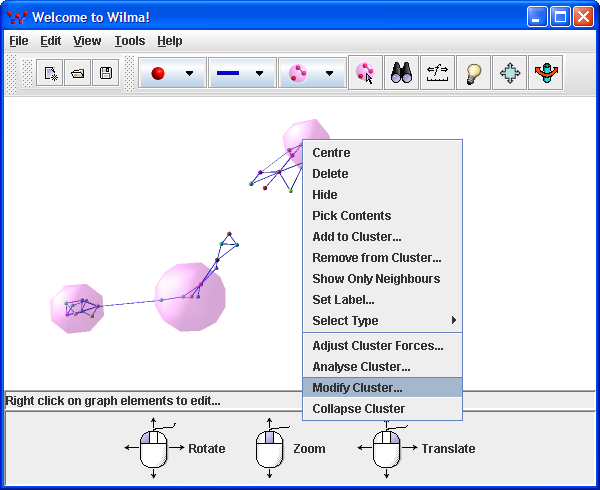Select Add to Cluster... entry
The width and height of the screenshot is (600, 490).
(x=383, y=237)
